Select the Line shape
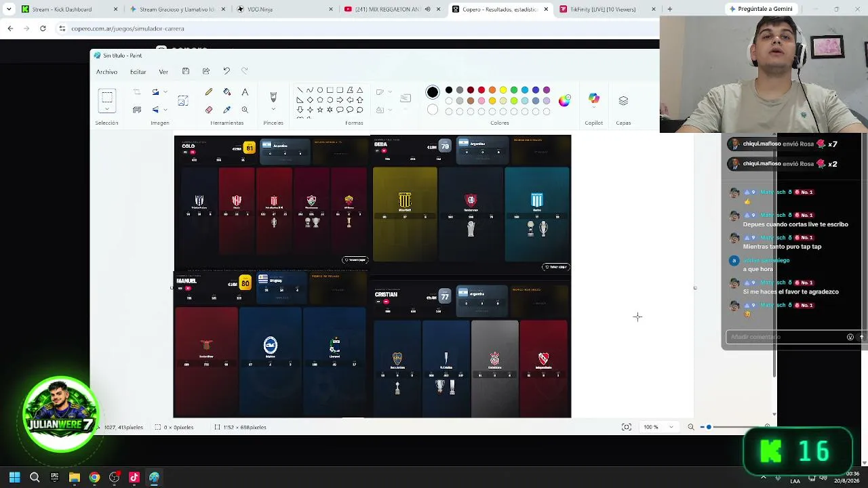The image size is (868, 488). pos(300,90)
